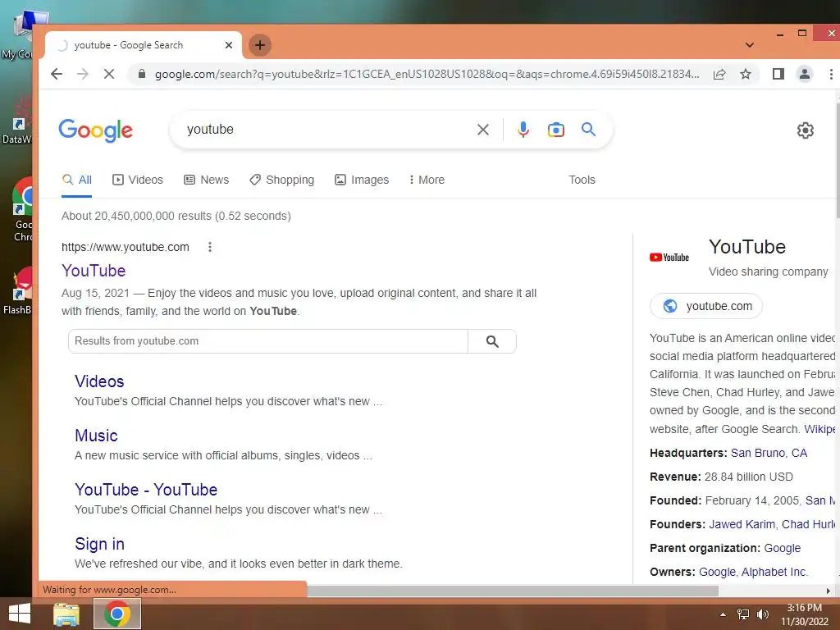Click YouTube logo in knowledge panel
Image resolution: width=840 pixels, height=630 pixels.
(x=669, y=258)
